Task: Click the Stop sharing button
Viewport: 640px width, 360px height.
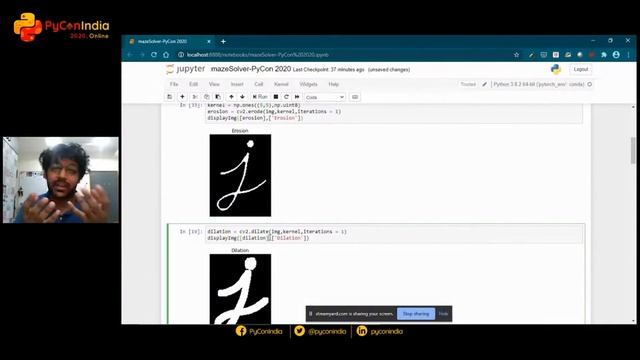Action: [416, 313]
